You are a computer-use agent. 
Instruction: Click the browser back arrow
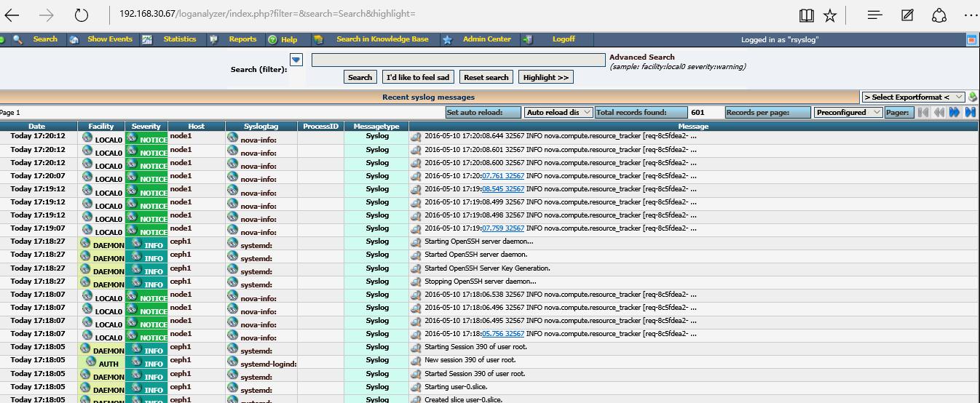[12, 15]
